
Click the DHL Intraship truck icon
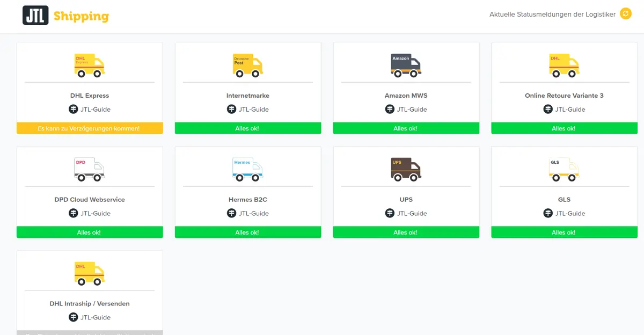pyautogui.click(x=90, y=273)
